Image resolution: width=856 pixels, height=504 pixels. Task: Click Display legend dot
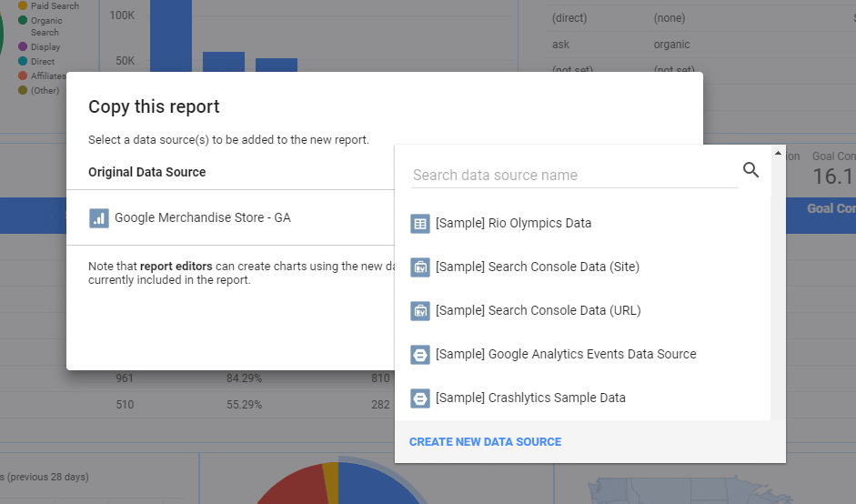pos(23,46)
